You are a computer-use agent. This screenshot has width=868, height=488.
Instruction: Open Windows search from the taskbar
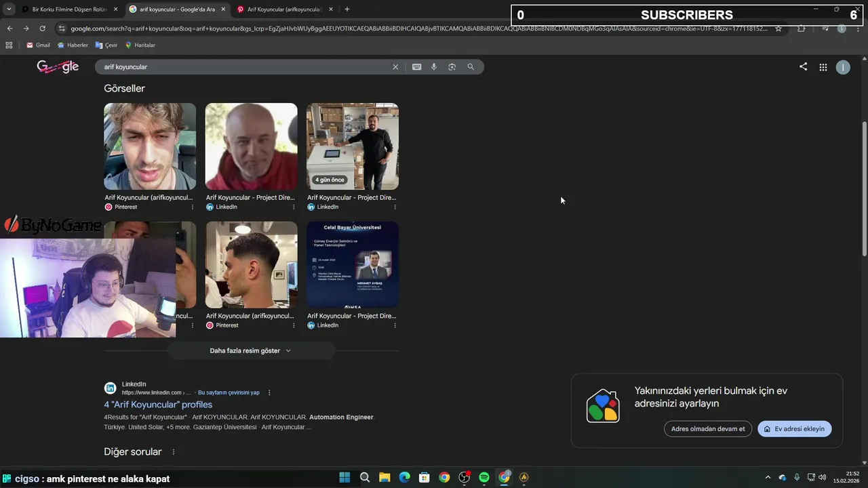point(365,477)
